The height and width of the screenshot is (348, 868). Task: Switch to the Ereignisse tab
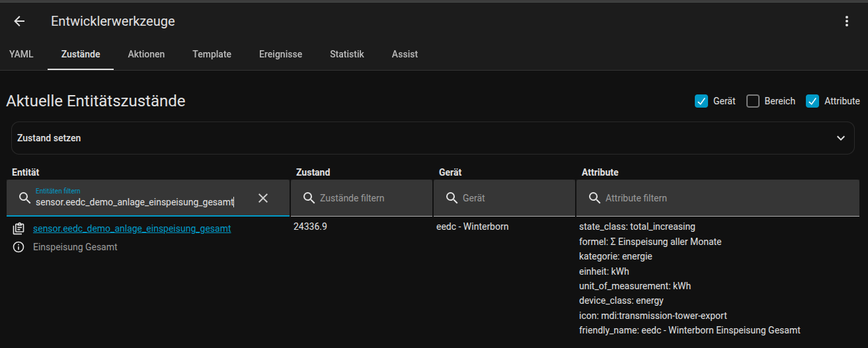tap(281, 54)
